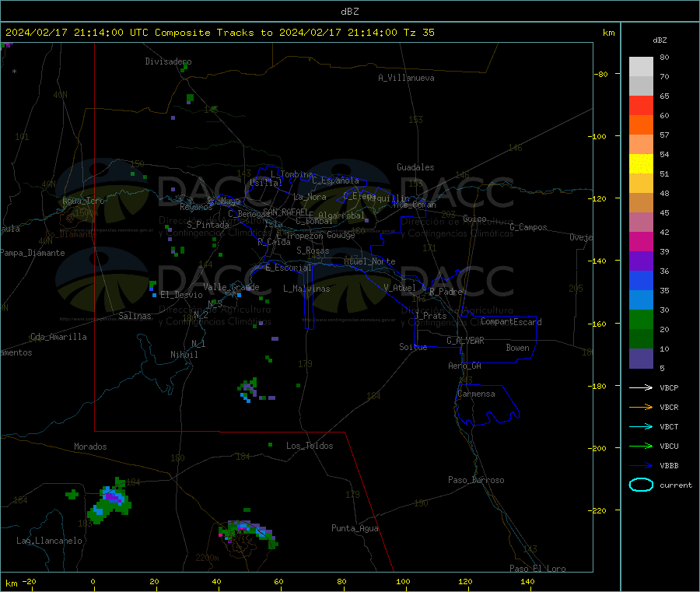The width and height of the screenshot is (700, 592).
Task: Click the Agua_Toro map label
Action: click(x=83, y=201)
